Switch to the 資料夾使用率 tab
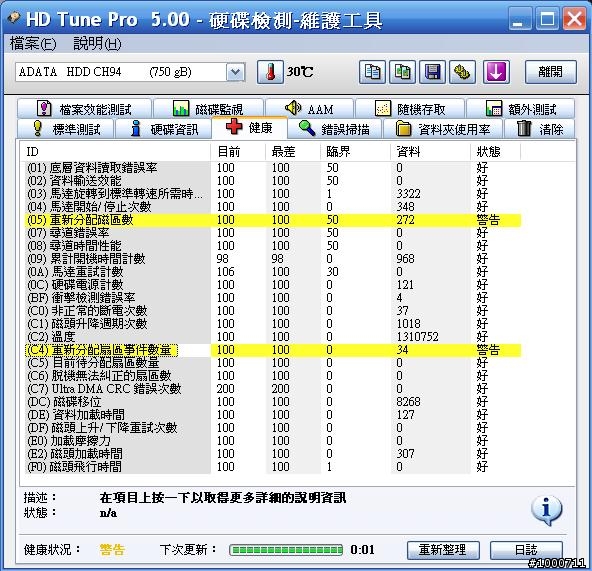Image resolution: width=592 pixels, height=571 pixels. point(443,129)
